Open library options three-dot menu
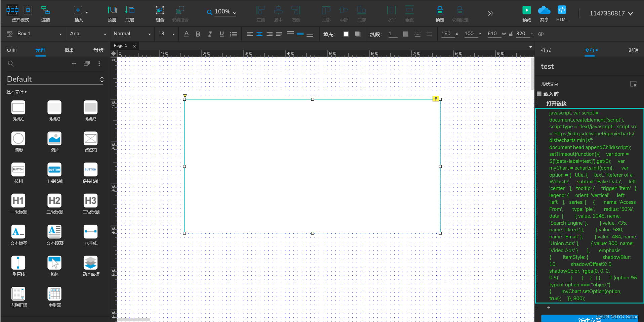 (x=99, y=63)
